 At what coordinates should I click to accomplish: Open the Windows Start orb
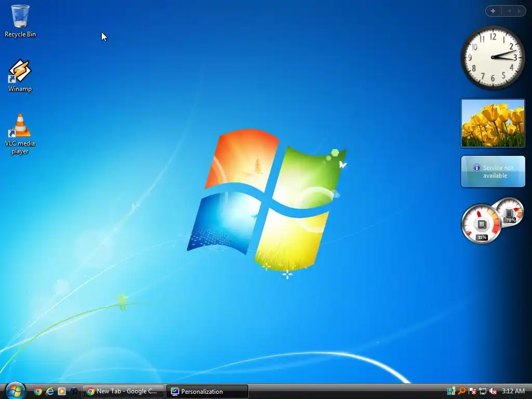click(15, 391)
